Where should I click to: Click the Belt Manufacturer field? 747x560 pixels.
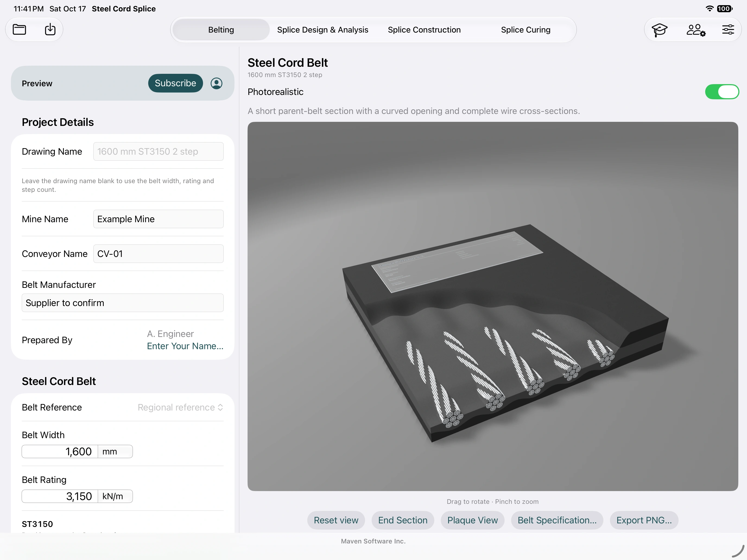123,303
